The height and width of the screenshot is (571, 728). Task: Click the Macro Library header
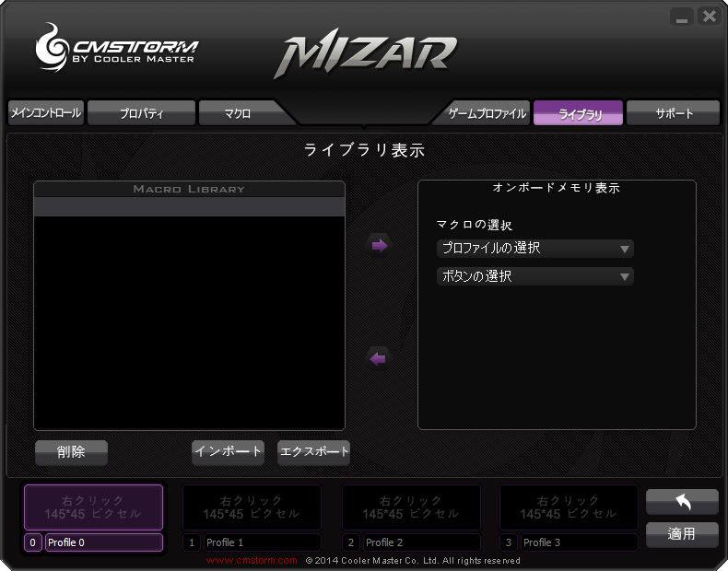190,189
